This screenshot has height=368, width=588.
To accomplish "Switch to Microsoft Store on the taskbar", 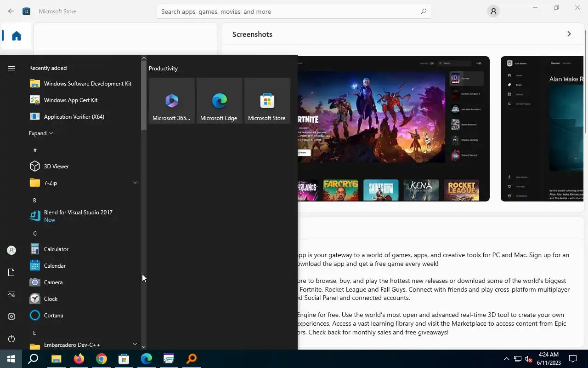I will tap(124, 359).
